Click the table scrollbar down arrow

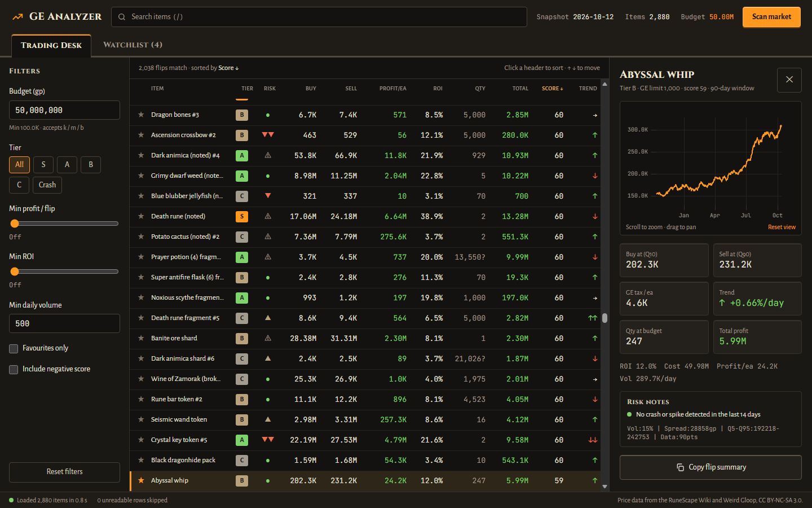coord(605,487)
